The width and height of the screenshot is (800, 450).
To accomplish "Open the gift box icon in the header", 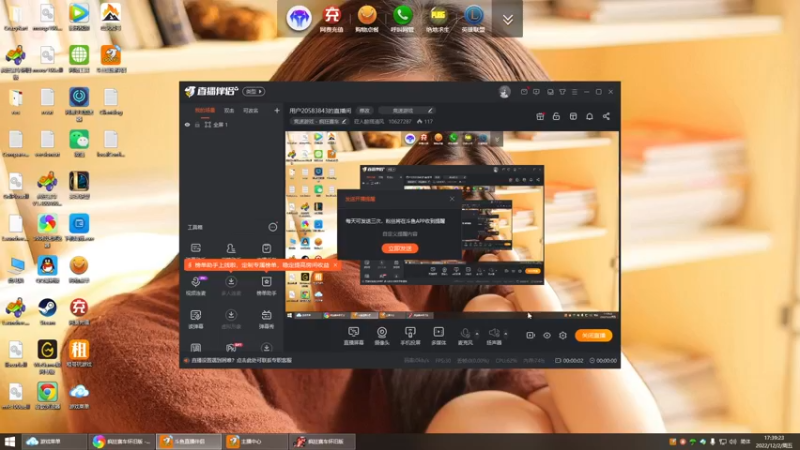I will click(x=540, y=116).
